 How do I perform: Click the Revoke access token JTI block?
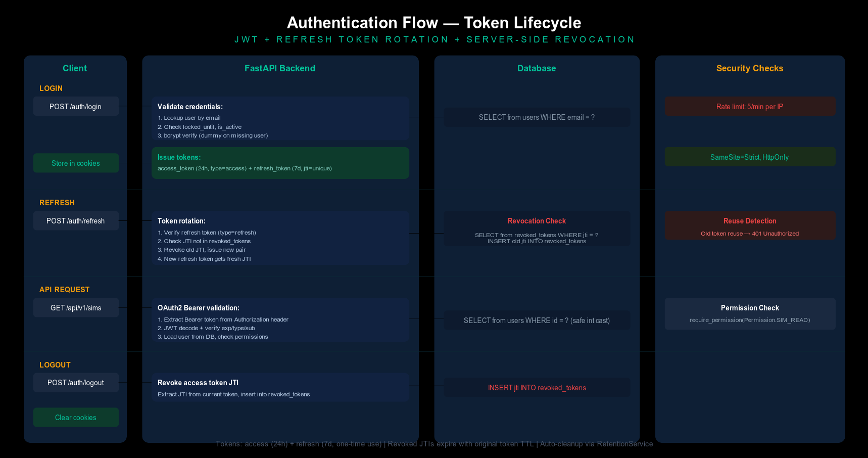pyautogui.click(x=280, y=387)
